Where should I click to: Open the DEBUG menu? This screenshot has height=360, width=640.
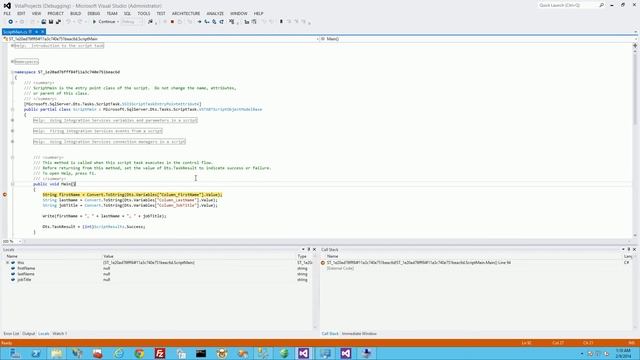(93, 13)
